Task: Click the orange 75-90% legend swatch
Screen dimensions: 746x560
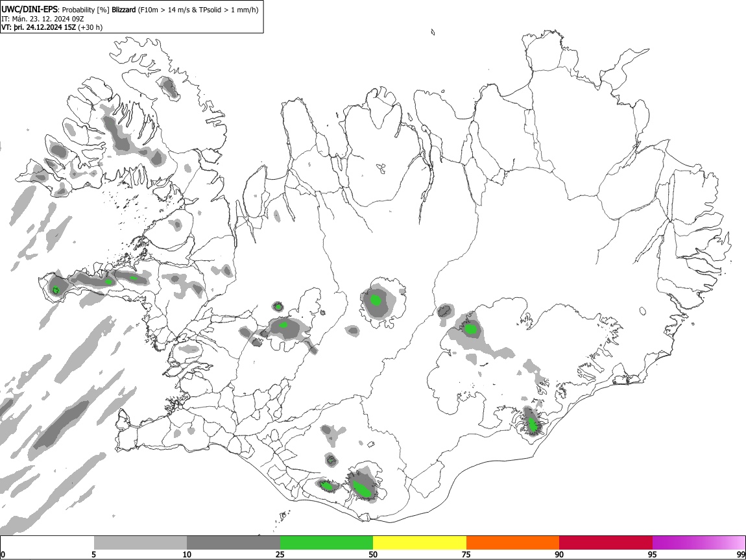Action: [x=512, y=543]
